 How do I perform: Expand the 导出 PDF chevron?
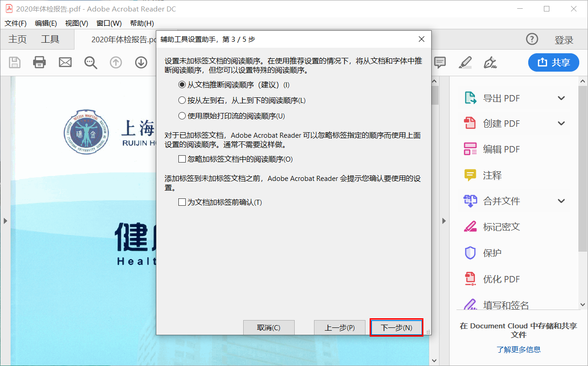pyautogui.click(x=561, y=98)
